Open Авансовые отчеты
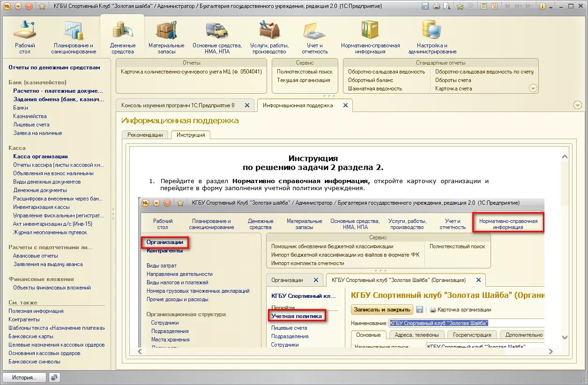 (36, 256)
